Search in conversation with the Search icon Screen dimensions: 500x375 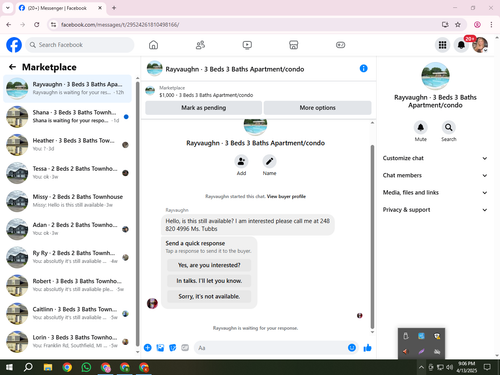point(449,127)
